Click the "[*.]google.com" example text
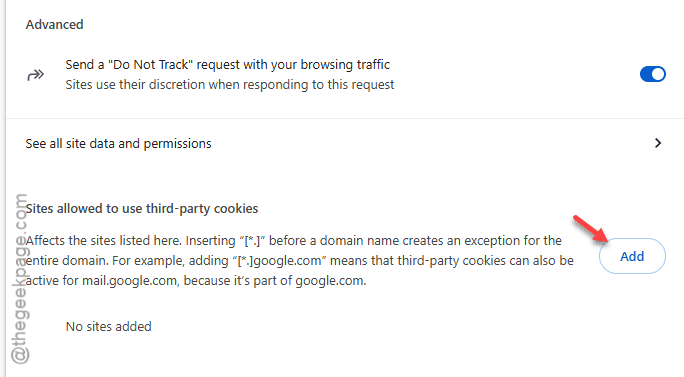This screenshot has width=684, height=377. click(x=280, y=260)
